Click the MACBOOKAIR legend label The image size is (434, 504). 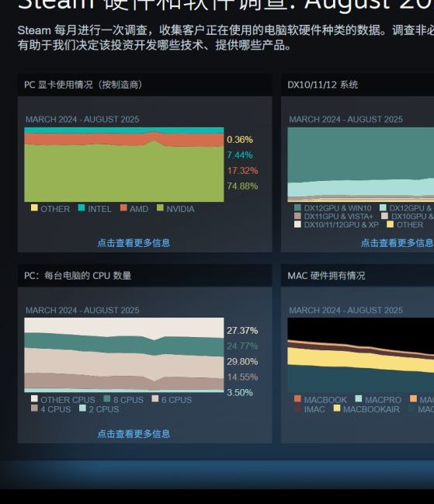(371, 410)
